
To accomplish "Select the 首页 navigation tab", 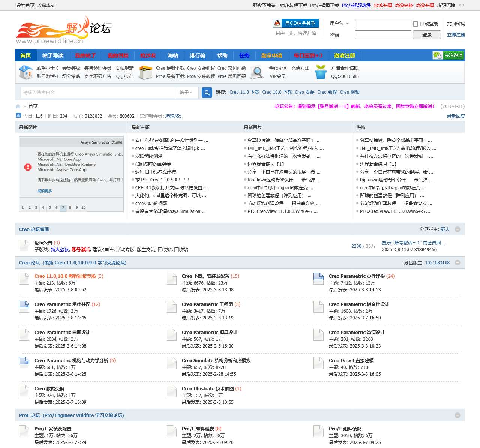I will coord(25,55).
